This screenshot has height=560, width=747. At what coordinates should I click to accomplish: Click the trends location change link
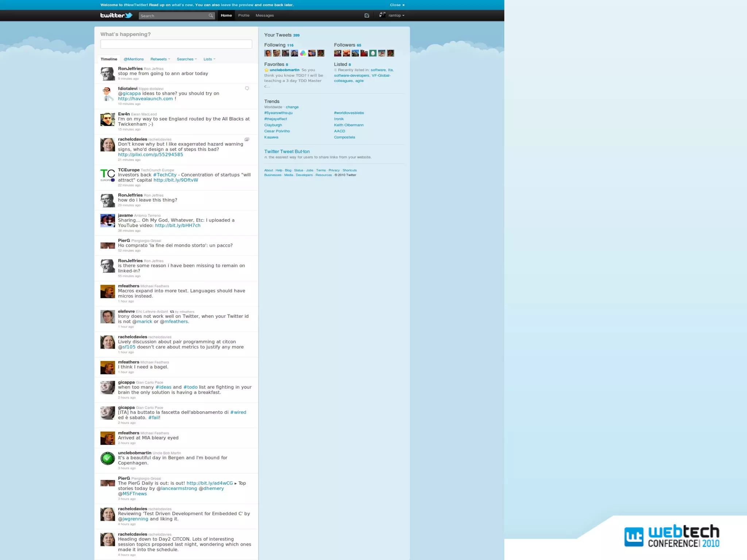(292, 107)
